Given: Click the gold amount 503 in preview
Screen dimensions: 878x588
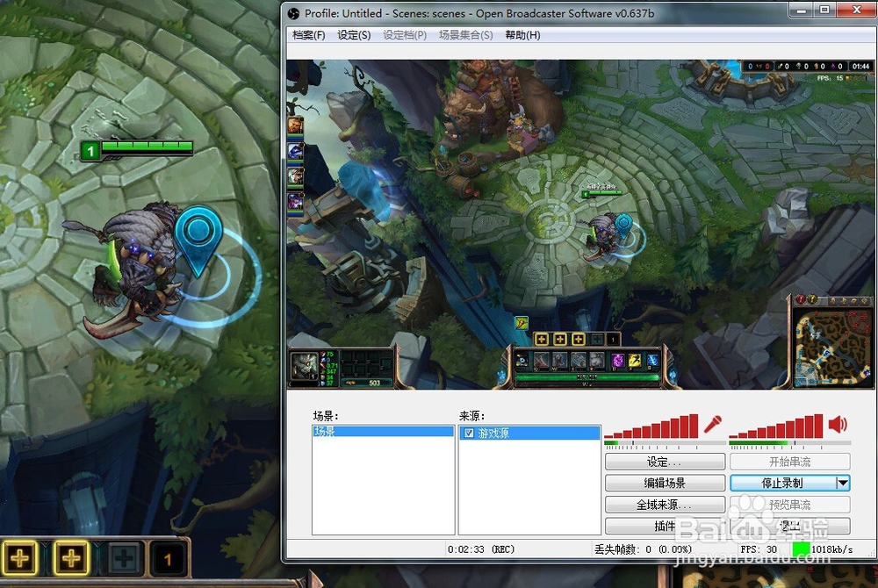Looking at the screenshot, I should coord(375,383).
